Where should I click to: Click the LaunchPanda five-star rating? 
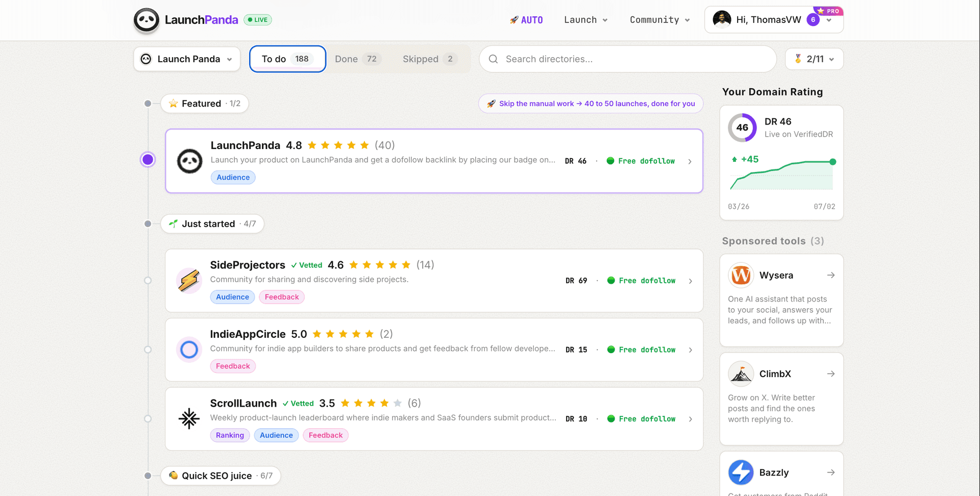(x=338, y=145)
